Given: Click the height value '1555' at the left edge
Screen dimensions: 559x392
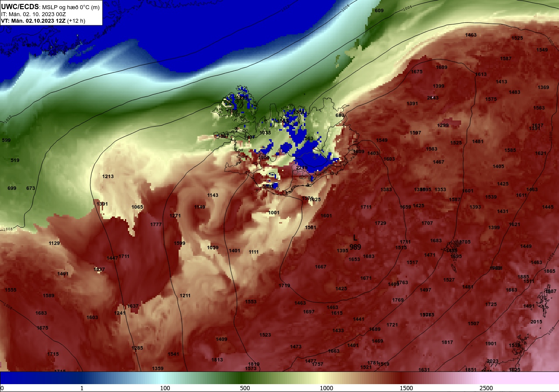Looking at the screenshot, I should (x=10, y=290).
